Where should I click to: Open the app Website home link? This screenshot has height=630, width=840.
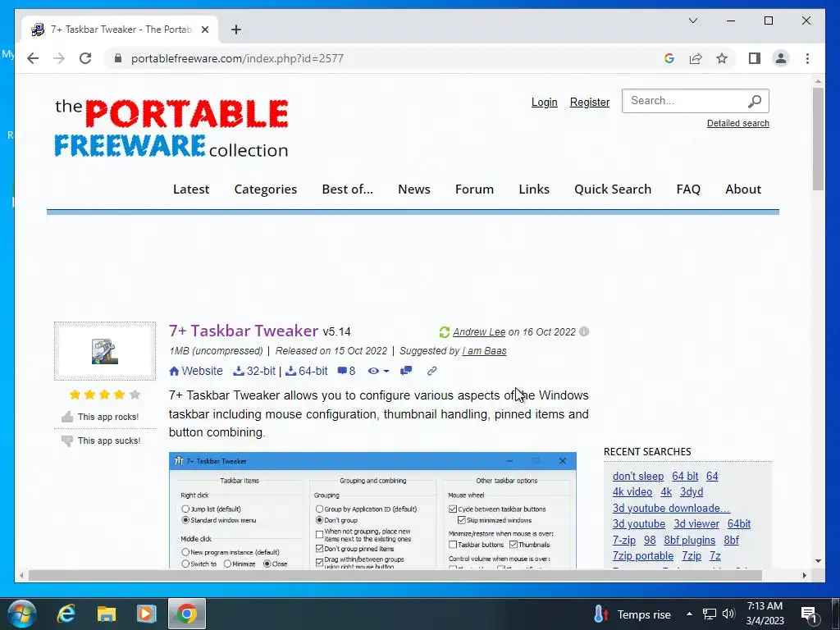(195, 371)
